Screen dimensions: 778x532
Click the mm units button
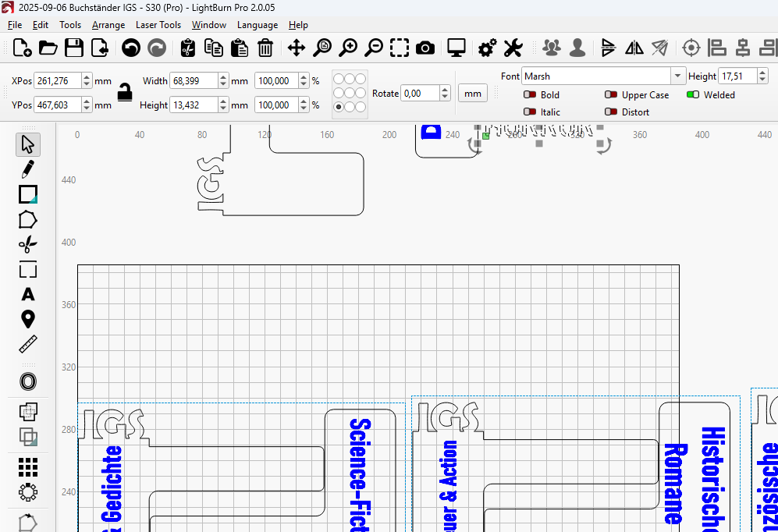click(472, 94)
